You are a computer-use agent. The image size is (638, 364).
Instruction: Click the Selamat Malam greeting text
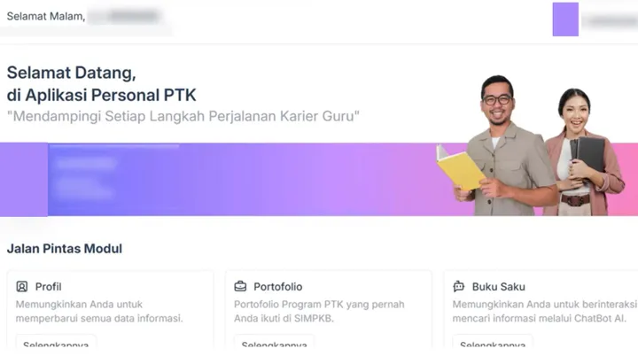[45, 16]
